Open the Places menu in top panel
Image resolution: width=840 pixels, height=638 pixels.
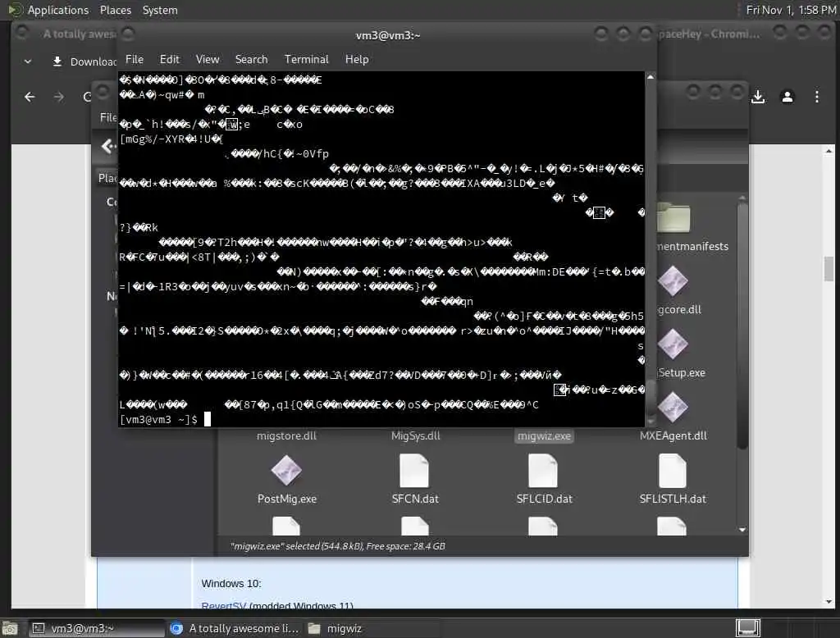[x=115, y=10]
